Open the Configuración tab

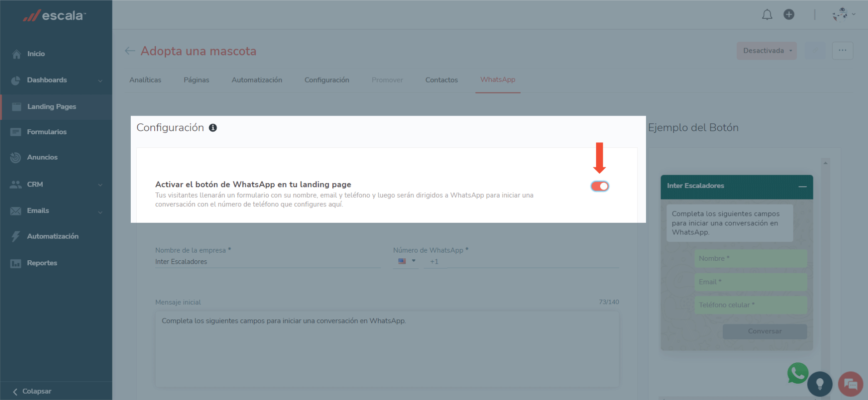point(327,80)
